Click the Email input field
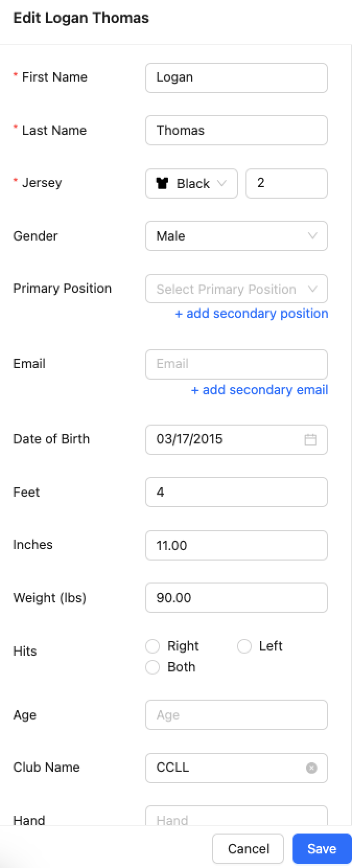 point(236,364)
